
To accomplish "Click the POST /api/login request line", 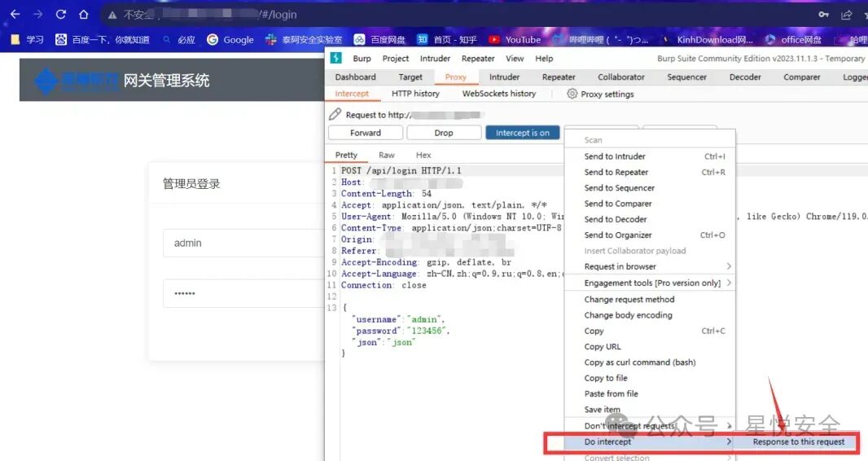I will pyautogui.click(x=401, y=170).
